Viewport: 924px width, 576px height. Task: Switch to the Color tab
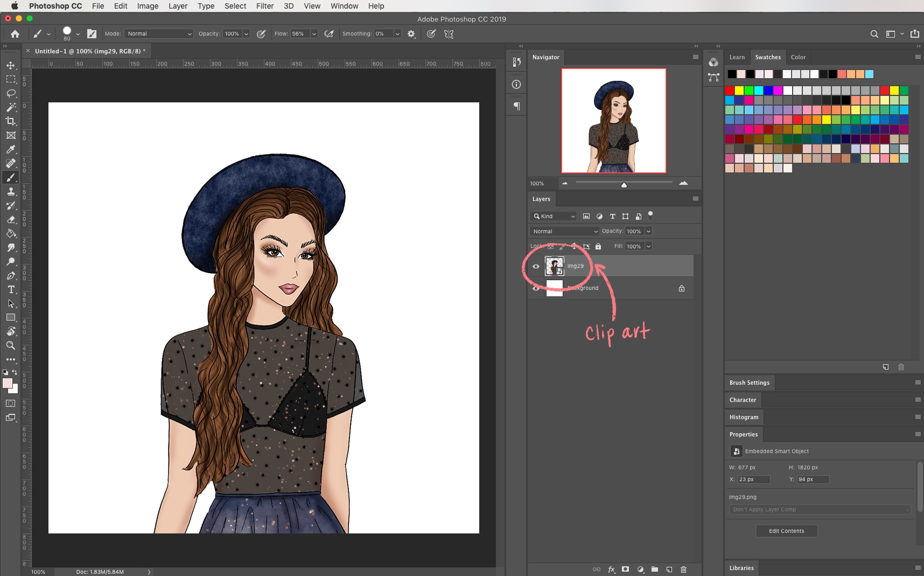tap(798, 57)
